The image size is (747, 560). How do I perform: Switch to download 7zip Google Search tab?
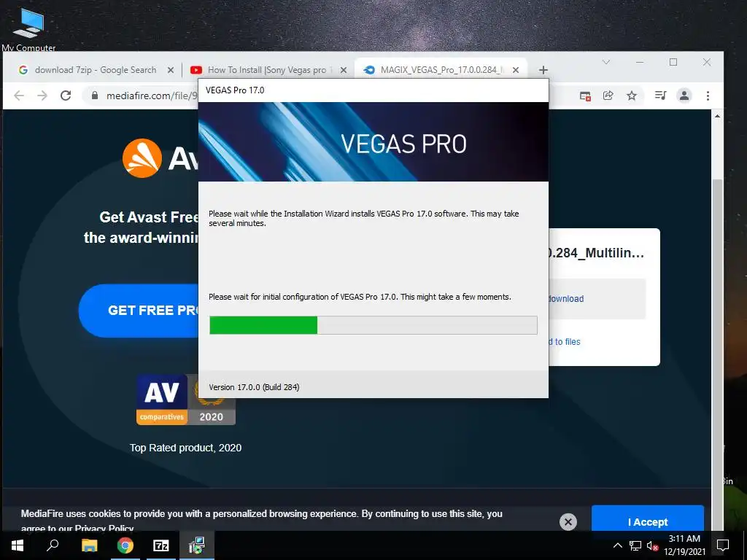tap(96, 70)
